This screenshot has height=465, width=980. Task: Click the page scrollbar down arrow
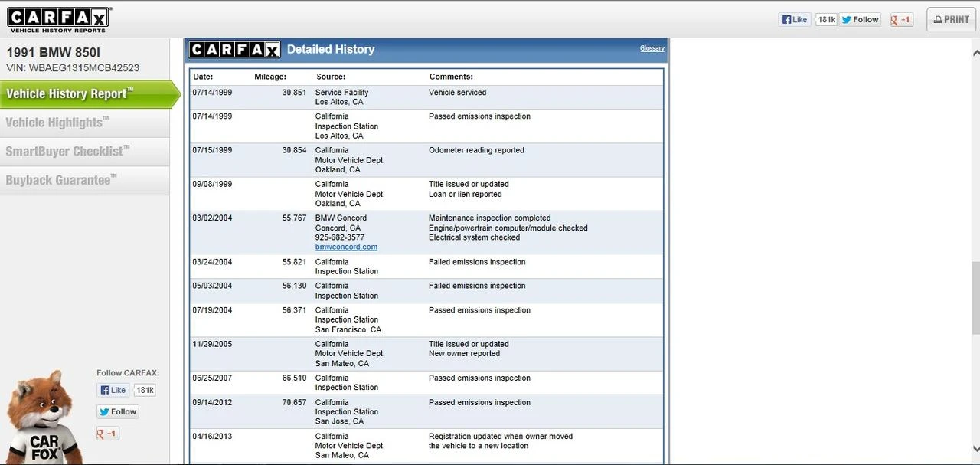(x=975, y=449)
